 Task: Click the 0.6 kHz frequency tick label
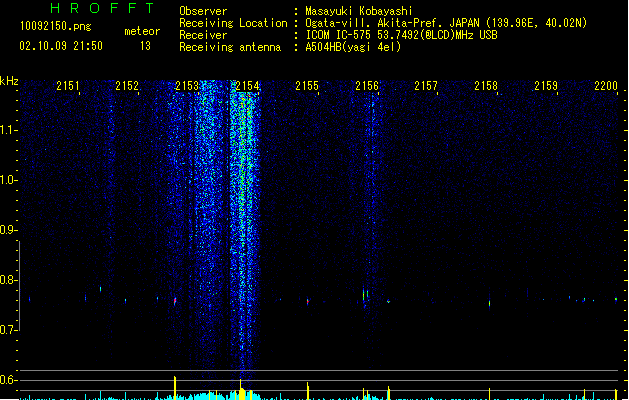point(8,380)
